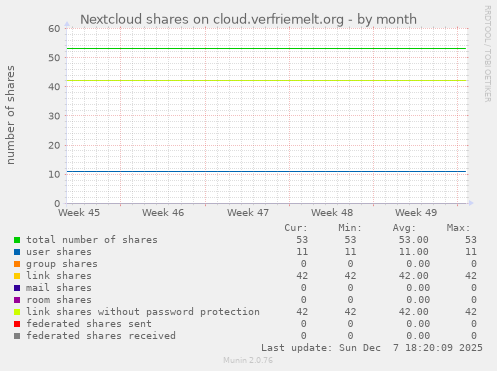The width and height of the screenshot is (497, 371).
Task: Select the 'federated shares sent' label
Action: coord(89,324)
